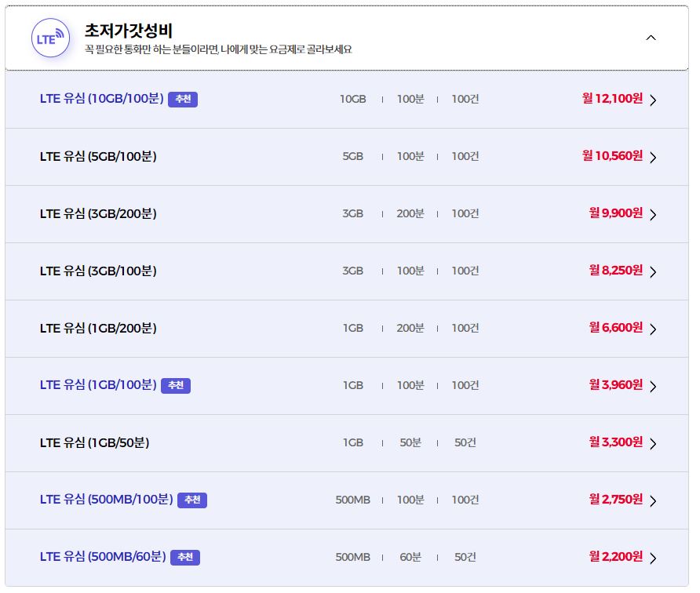Click 추천 badge on 500MB/100분 plan

coord(192,500)
